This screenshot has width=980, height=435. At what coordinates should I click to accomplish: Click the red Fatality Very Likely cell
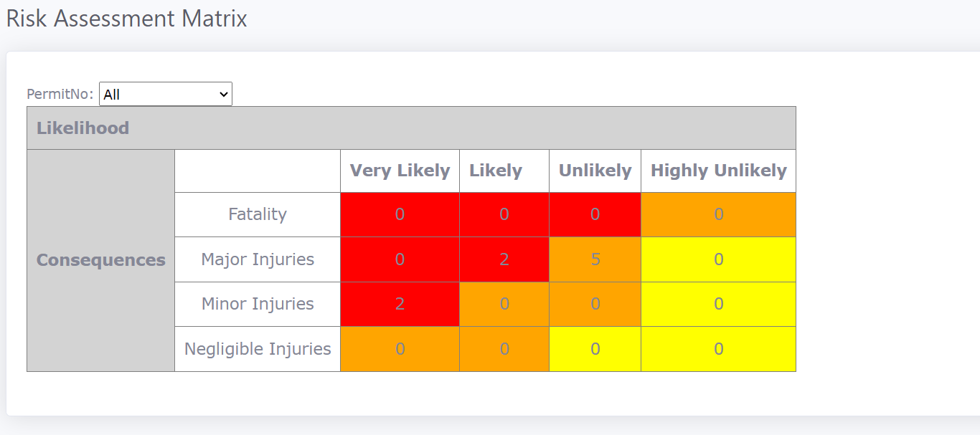point(400,214)
